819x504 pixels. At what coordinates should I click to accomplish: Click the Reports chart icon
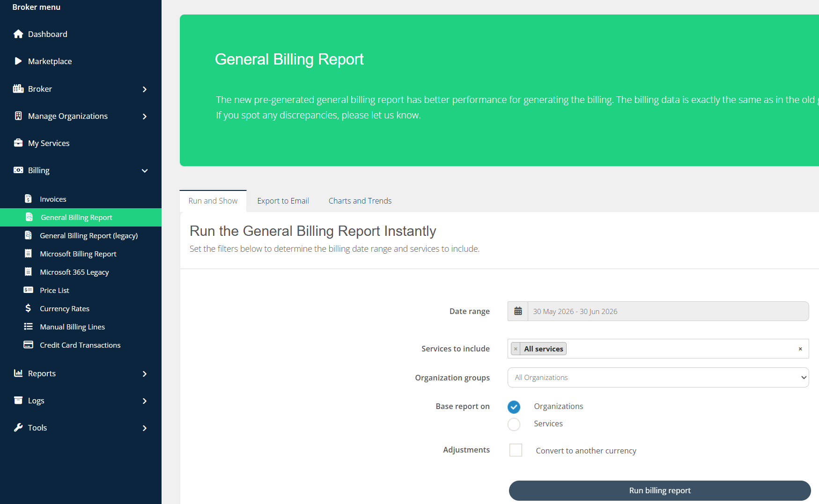[x=18, y=373]
